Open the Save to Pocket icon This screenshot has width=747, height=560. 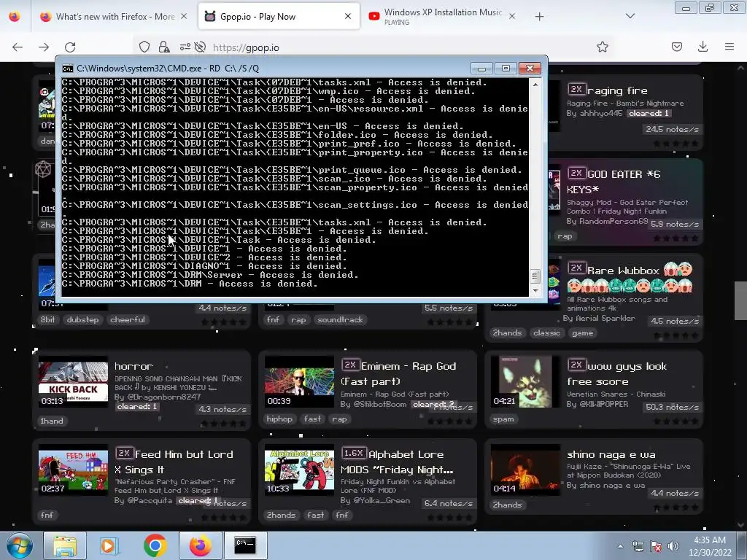(x=677, y=47)
